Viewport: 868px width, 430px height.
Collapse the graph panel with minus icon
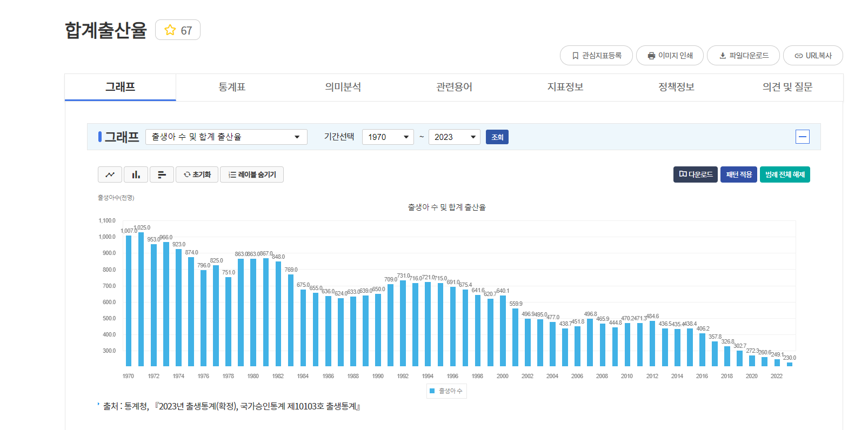(803, 137)
